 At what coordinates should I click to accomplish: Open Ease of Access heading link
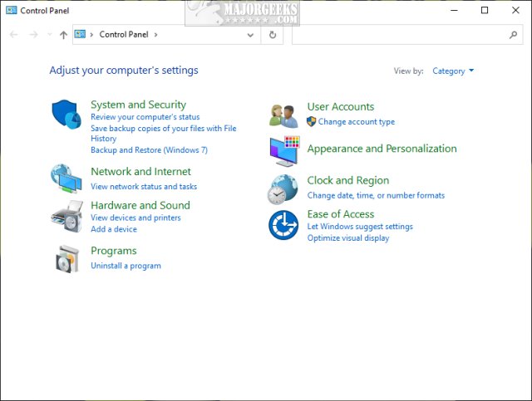pos(341,214)
